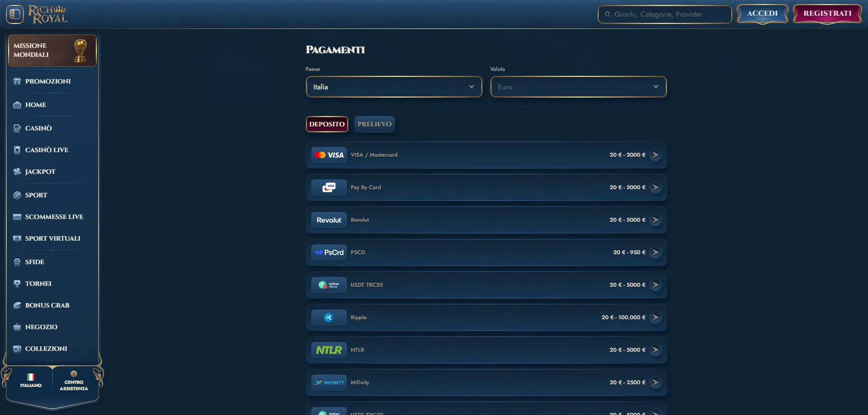The height and width of the screenshot is (415, 868).
Task: Select the Casinò slot icon
Action: click(x=17, y=128)
